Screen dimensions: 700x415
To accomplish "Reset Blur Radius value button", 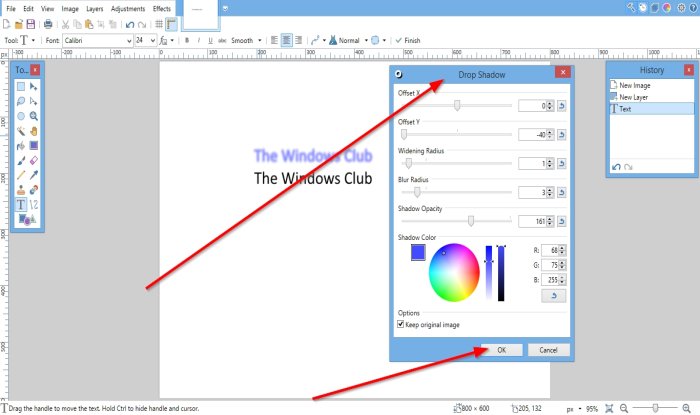I will click(562, 192).
